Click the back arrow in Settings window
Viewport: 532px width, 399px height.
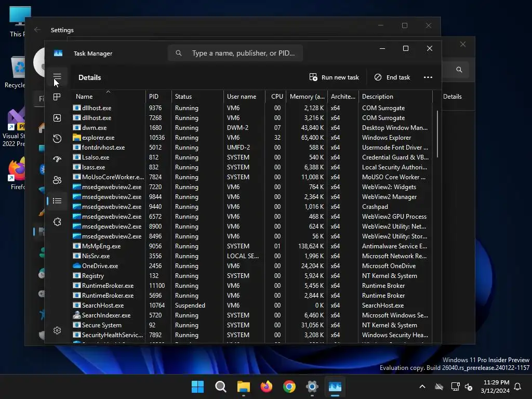click(37, 30)
